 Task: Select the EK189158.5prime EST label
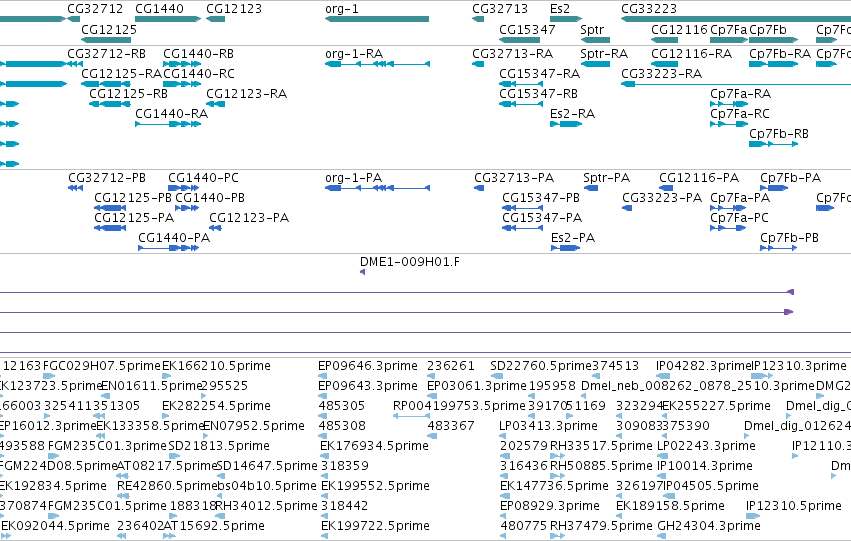coord(670,505)
